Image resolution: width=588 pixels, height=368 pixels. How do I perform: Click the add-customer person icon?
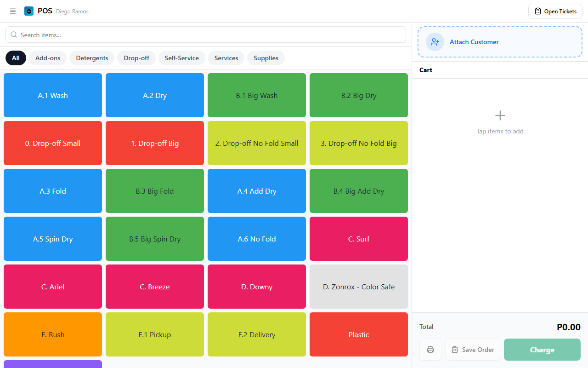pos(435,42)
